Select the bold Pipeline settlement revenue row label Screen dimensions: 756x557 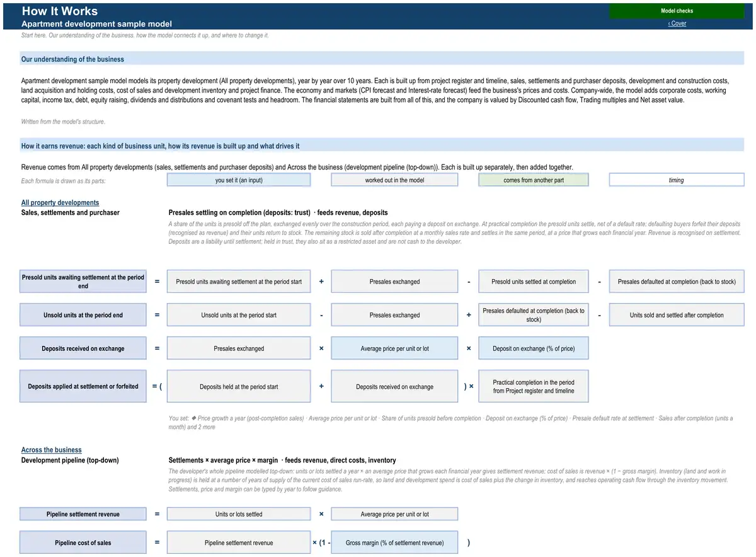[83, 514]
